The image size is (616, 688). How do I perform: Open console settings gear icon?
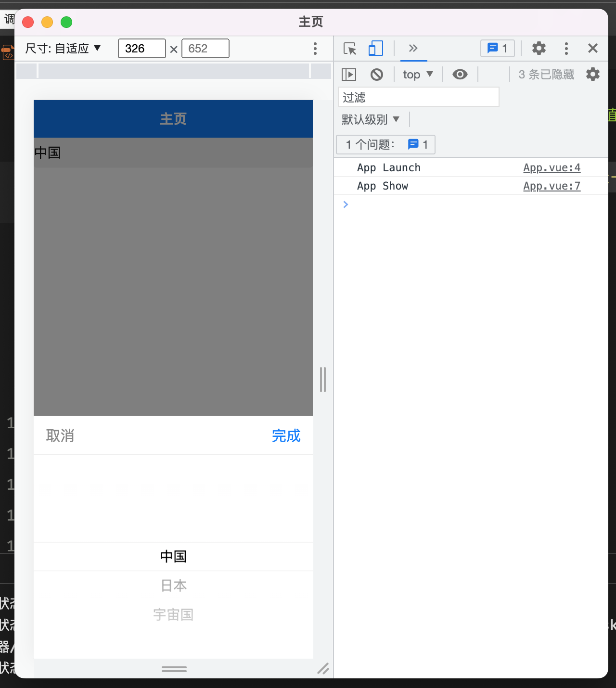(593, 74)
